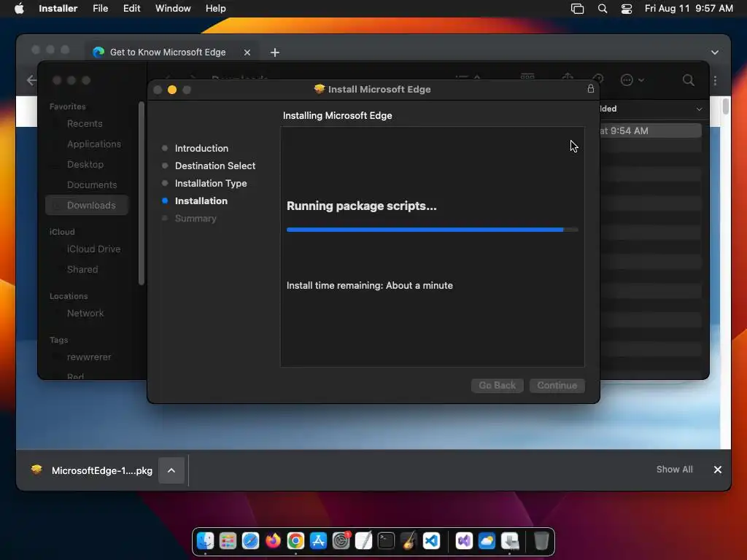The width and height of the screenshot is (747, 560).
Task: Select Applications in Finder sidebar
Action: 93,144
